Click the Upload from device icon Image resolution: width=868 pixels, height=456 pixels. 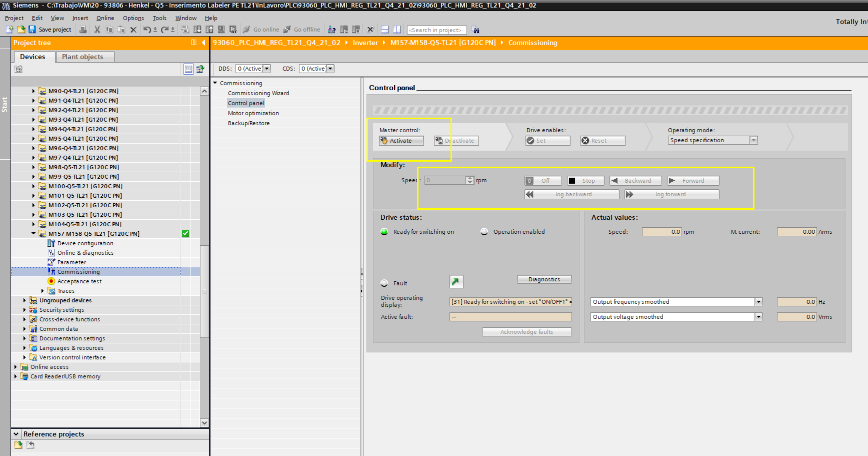click(209, 30)
